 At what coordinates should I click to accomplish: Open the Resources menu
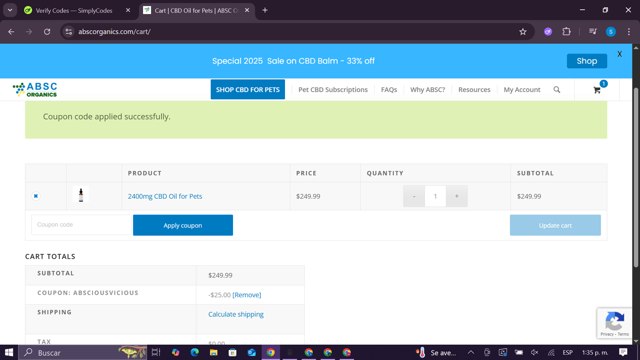pyautogui.click(x=474, y=89)
